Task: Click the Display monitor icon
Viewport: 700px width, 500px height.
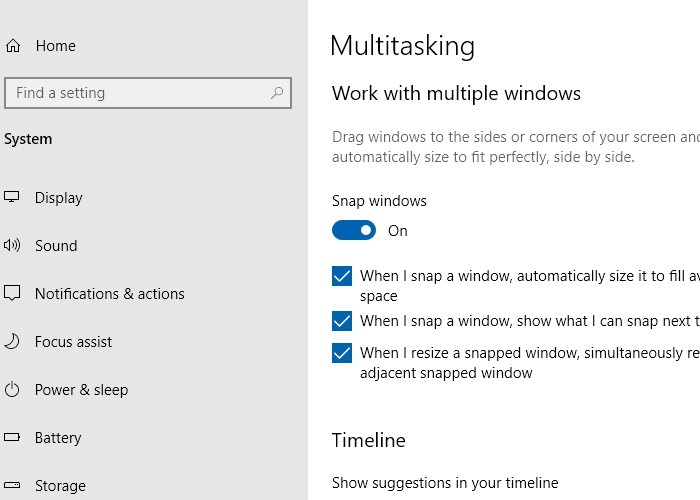Action: pyautogui.click(x=12, y=197)
